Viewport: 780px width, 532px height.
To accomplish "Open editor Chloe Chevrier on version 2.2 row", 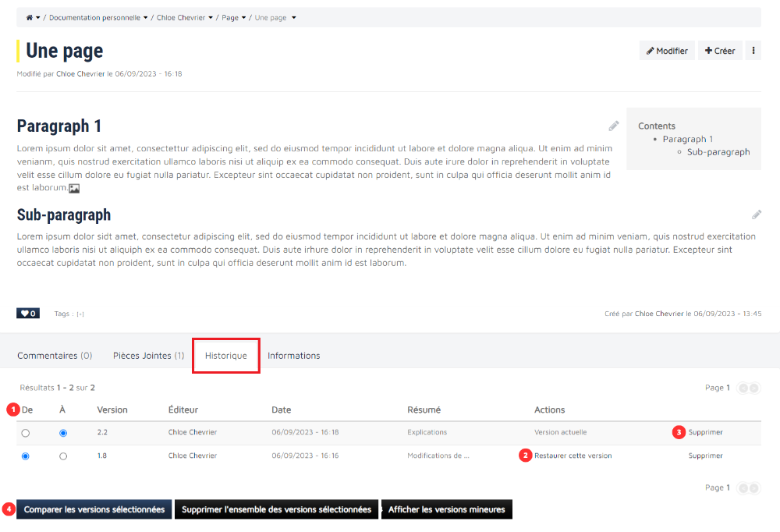I will point(193,432).
